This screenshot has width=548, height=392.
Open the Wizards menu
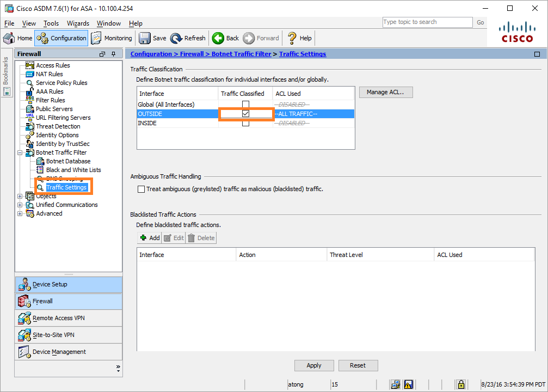pos(78,23)
